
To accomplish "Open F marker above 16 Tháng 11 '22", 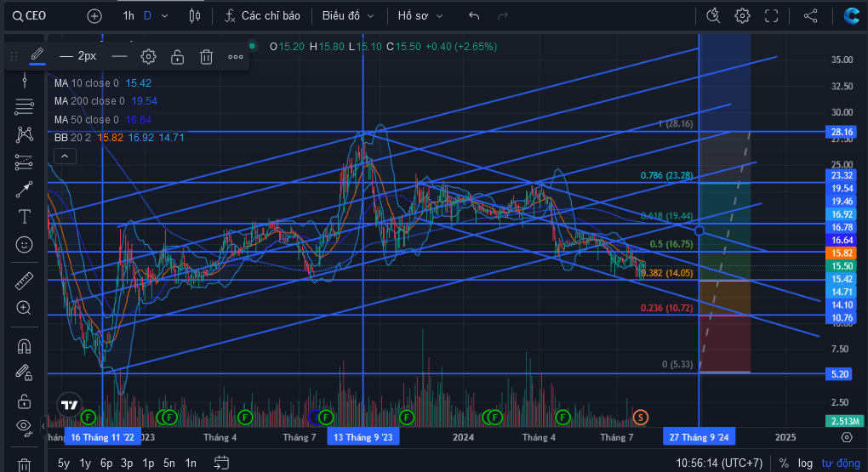I will coord(88,418).
